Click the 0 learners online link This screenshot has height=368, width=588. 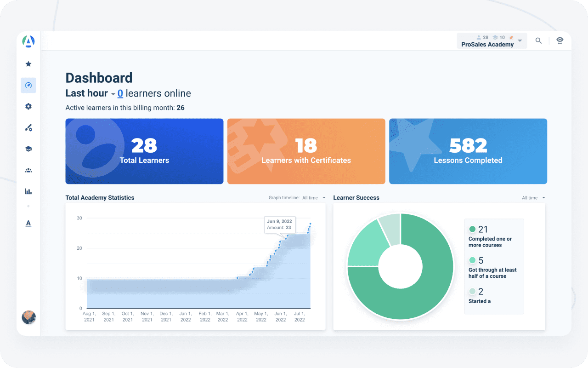(x=120, y=93)
